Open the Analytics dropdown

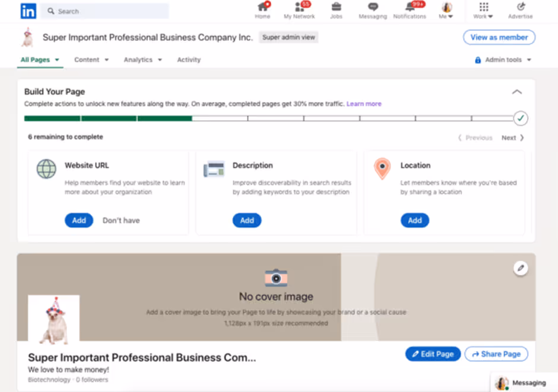click(x=142, y=59)
